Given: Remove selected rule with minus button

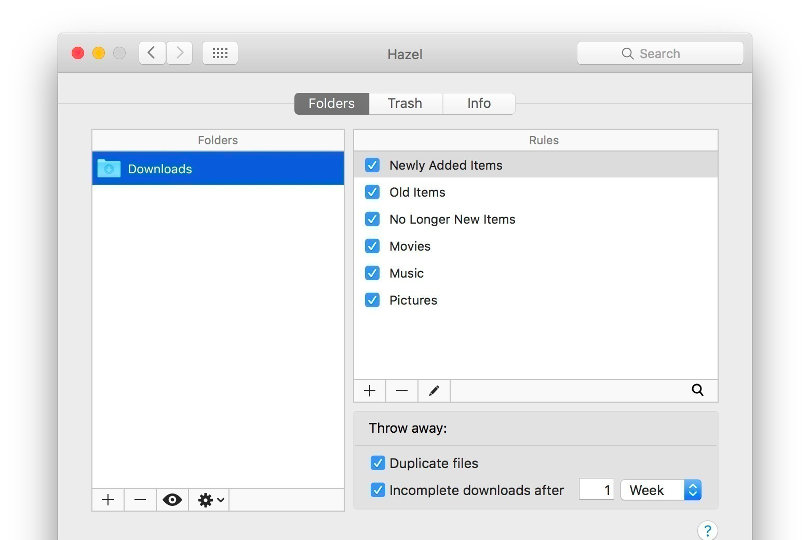Looking at the screenshot, I should (x=401, y=391).
